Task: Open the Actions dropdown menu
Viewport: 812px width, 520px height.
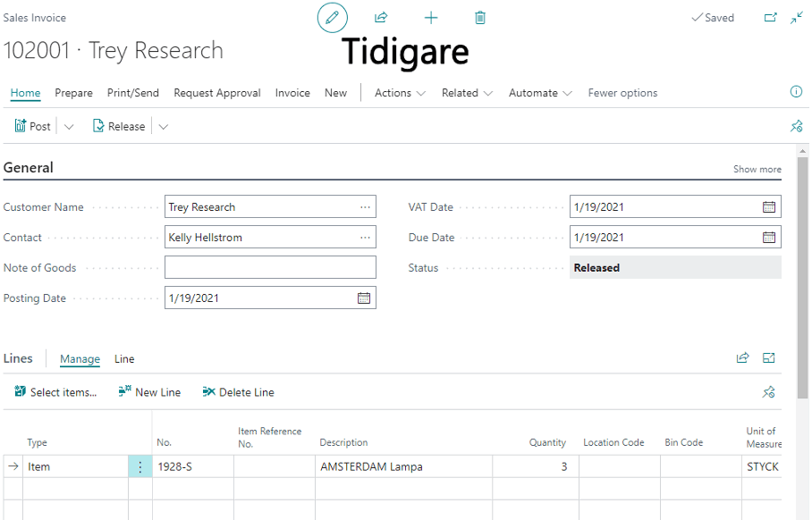Action: pos(400,93)
